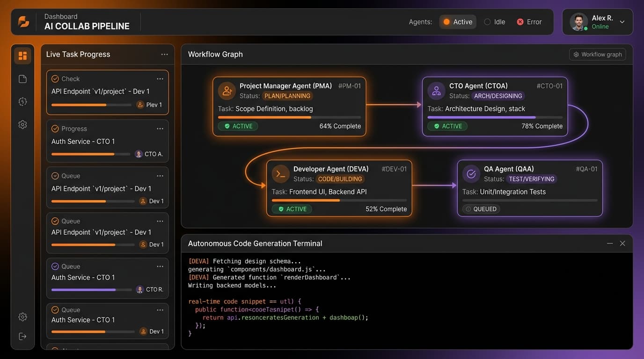Minimize the Code Generation Terminal panel
644x359 pixels.
tap(610, 244)
